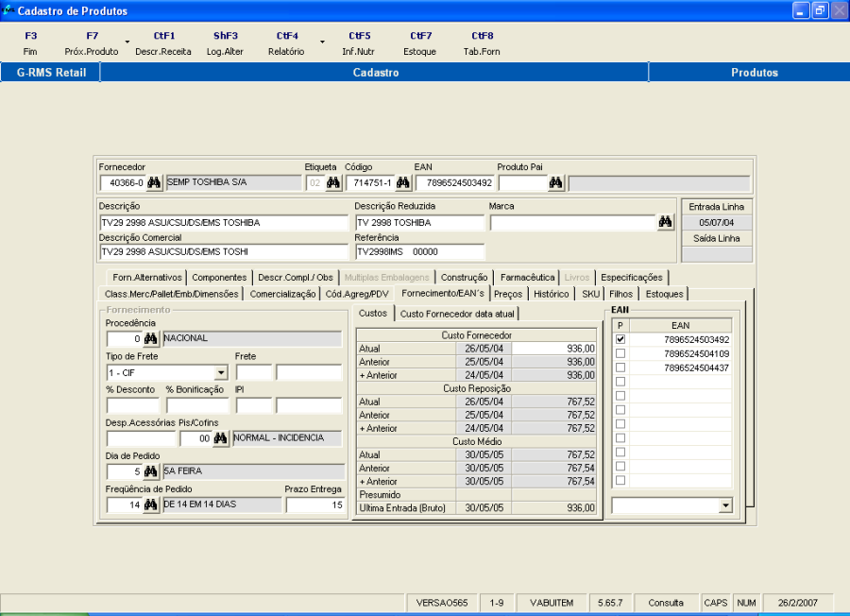Open the Comercialização tab

(282, 294)
